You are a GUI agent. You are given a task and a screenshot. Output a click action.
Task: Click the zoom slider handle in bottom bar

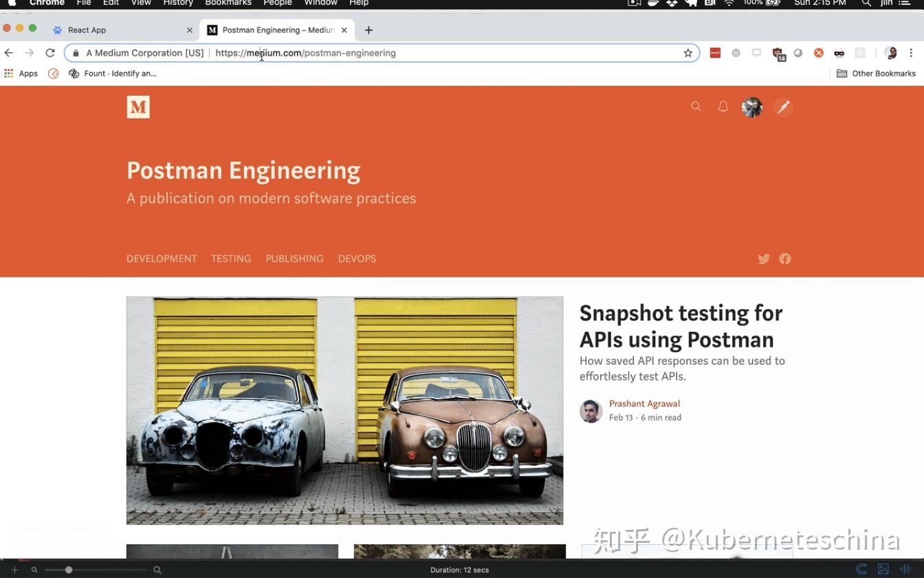pyautogui.click(x=69, y=570)
